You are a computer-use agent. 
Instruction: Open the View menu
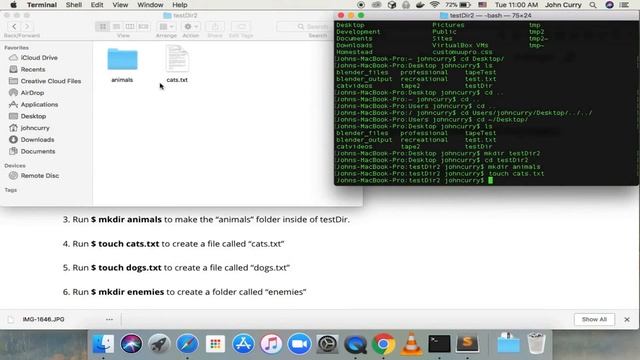point(120,5)
